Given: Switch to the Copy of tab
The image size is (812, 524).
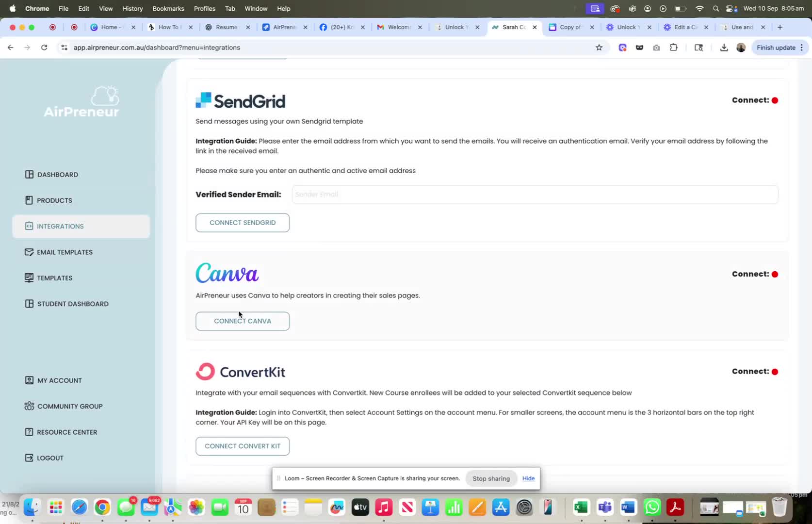Looking at the screenshot, I should pos(571,27).
